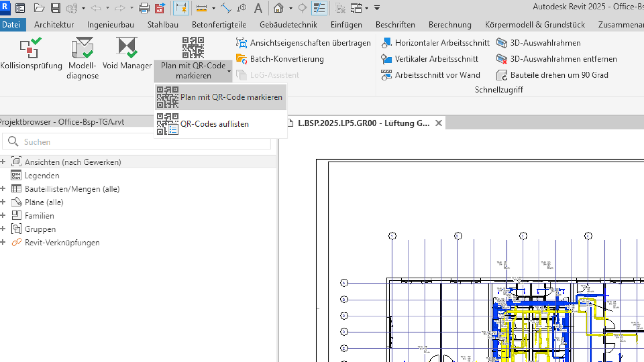Screen dimensions: 644x362
Task: Click Batch-Konvertierung
Action: point(280,59)
